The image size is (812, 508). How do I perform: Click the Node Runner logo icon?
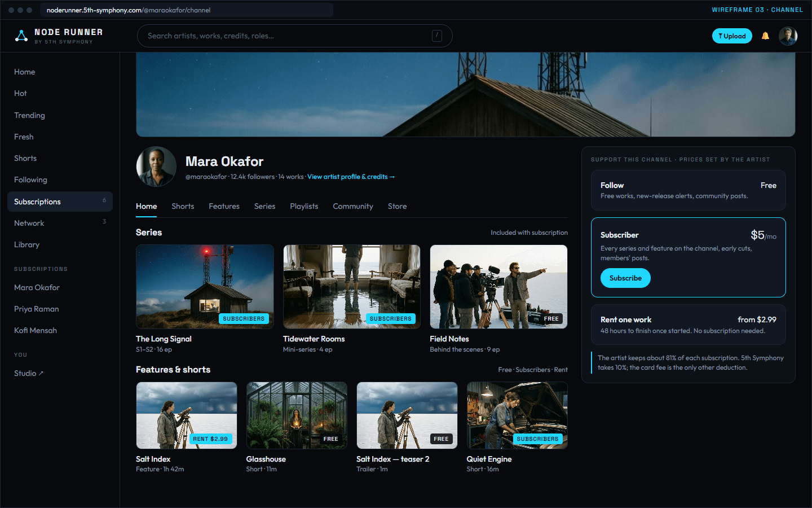[21, 36]
